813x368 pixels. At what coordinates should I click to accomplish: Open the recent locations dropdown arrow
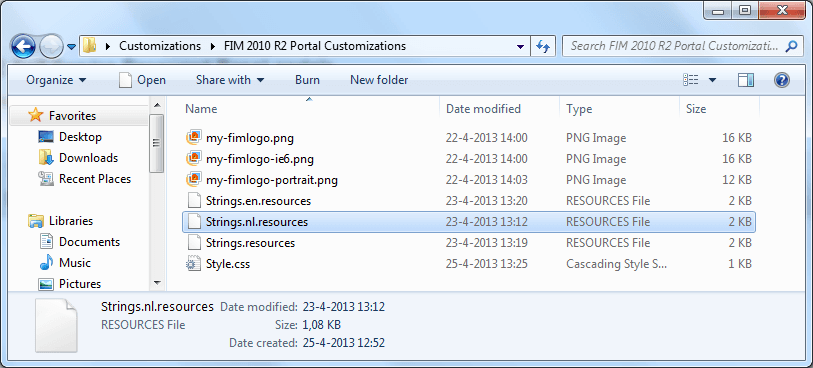click(72, 47)
